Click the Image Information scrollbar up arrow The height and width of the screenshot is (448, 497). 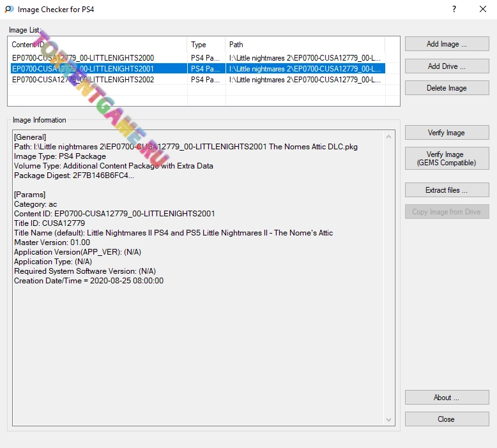pos(388,137)
